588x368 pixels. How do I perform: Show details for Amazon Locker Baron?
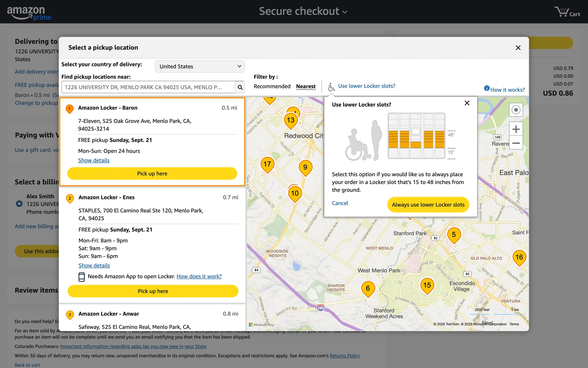pyautogui.click(x=94, y=160)
